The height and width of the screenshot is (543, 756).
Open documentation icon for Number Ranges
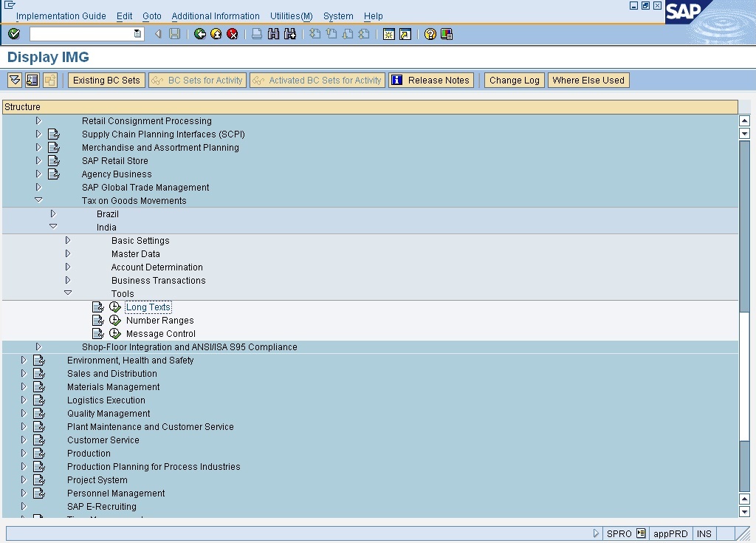click(x=98, y=320)
